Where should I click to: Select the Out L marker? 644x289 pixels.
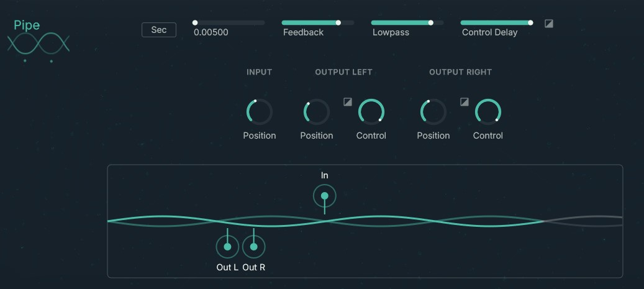(x=227, y=247)
